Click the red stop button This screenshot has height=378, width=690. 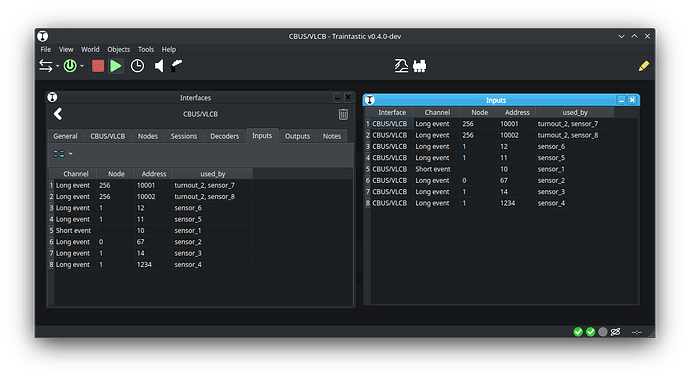coord(98,66)
